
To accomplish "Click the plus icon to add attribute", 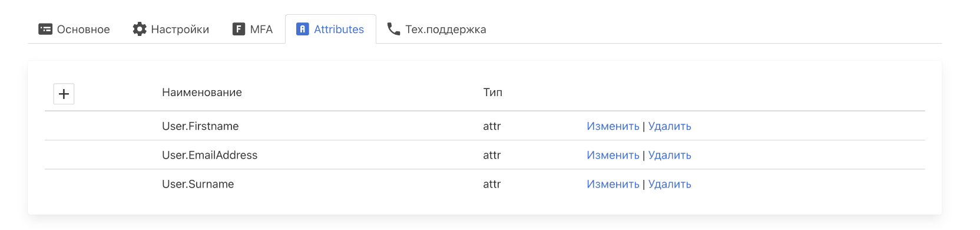I will [x=64, y=94].
